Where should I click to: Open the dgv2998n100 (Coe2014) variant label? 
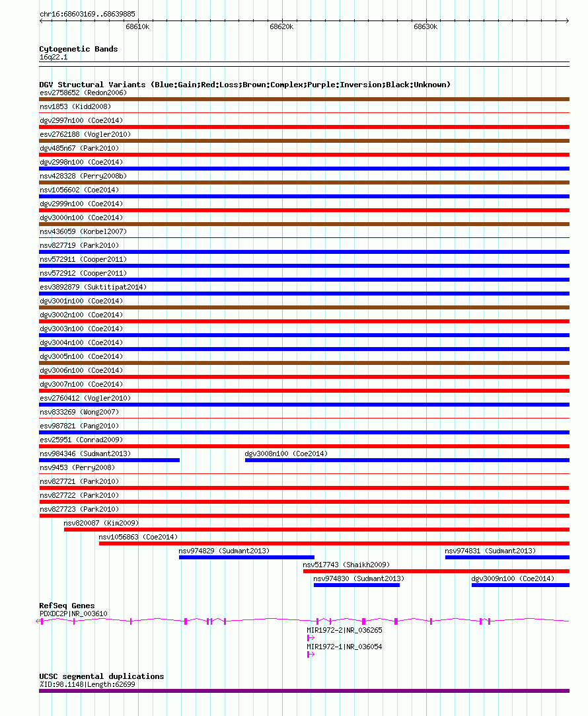pos(81,162)
